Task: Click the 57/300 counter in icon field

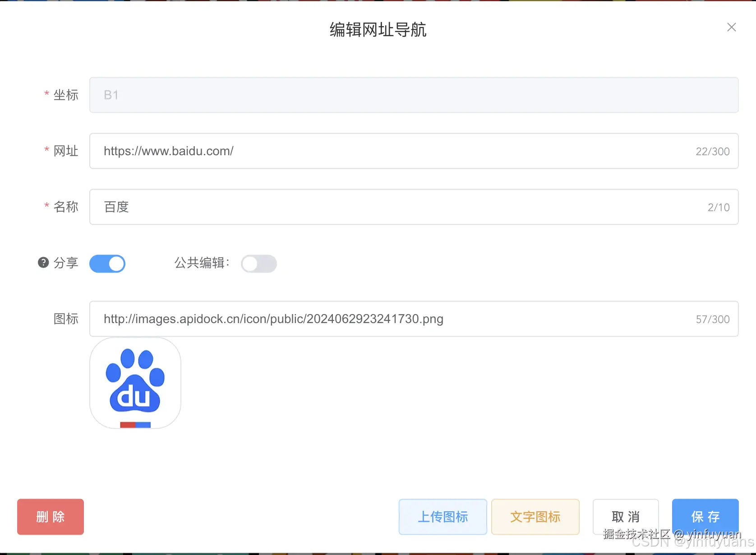Action: 713,319
